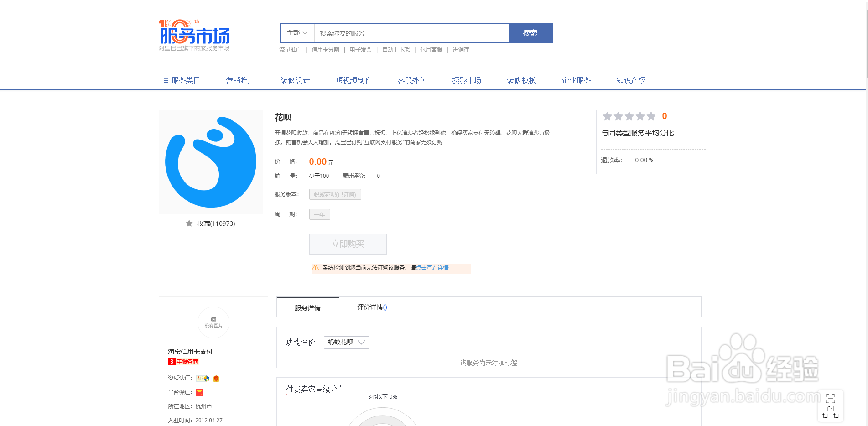The height and width of the screenshot is (426, 868).
Task: Click the 淘宝信用卡支付 seller name
Action: click(x=190, y=352)
